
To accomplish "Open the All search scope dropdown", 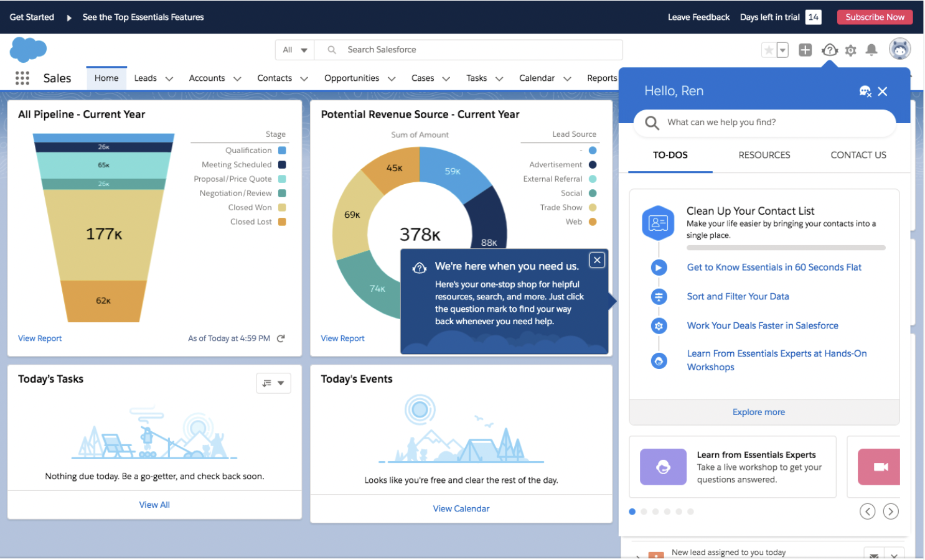I will 295,50.
